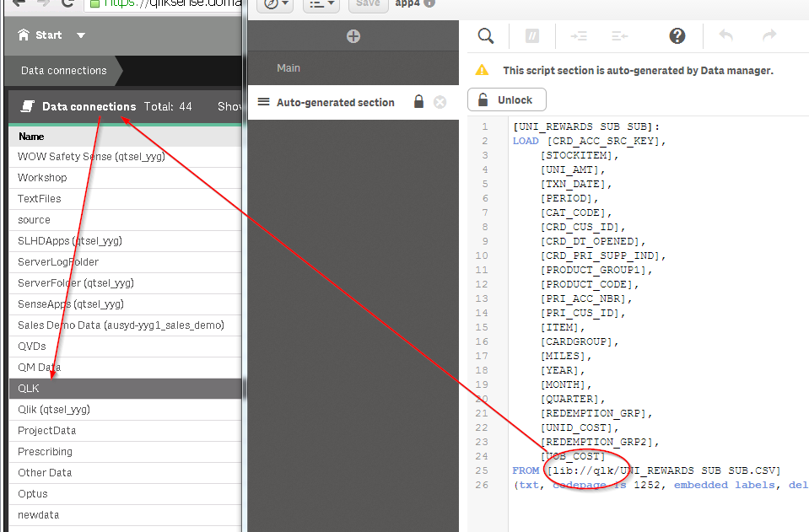
Task: Click the section drag handle icon
Action: (x=264, y=102)
